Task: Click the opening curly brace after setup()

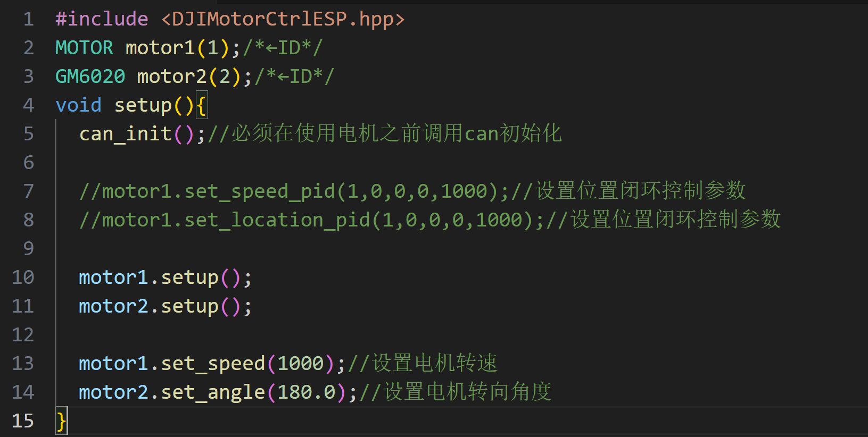Action: pos(201,105)
